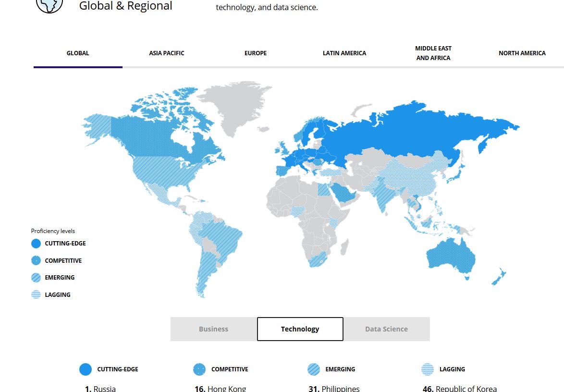The width and height of the screenshot is (564, 392).
Task: Switch to the North America tab
Action: click(x=522, y=53)
